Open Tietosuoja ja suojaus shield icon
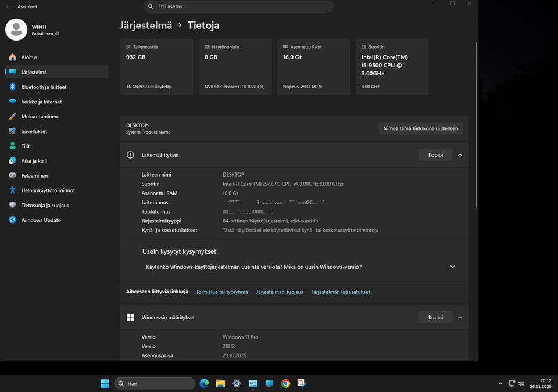The image size is (558, 392). click(12, 205)
